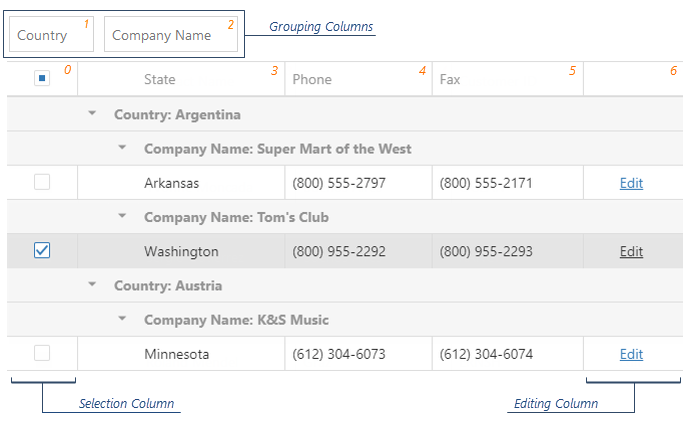Viewport: 691px width, 424px height.
Task: Sort by the Fax column header
Action: point(450,79)
